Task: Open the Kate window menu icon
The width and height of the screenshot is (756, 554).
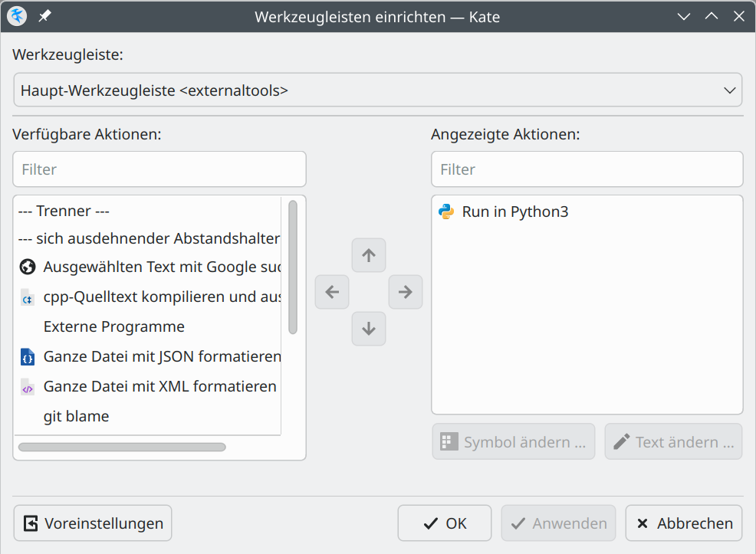Action: coord(16,16)
